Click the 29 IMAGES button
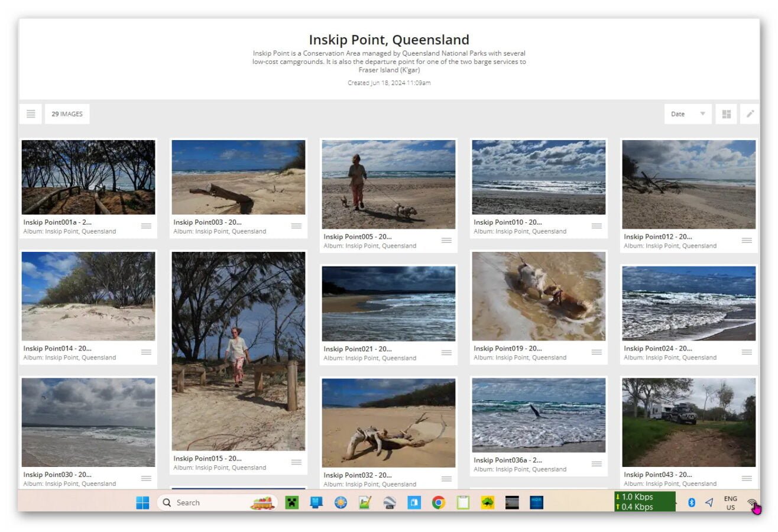778x532 pixels. tap(67, 114)
